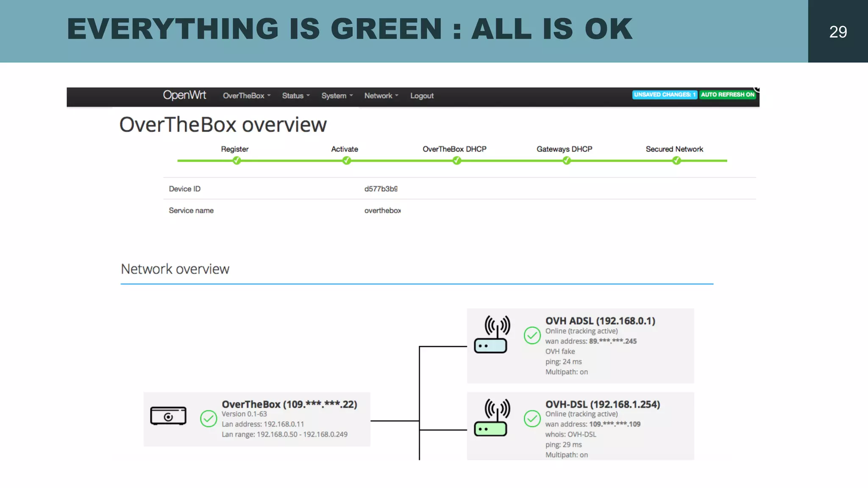Viewport: 868px width, 488px height.
Task: Click OVH ADSL wan address 89.***.***.245
Action: [x=591, y=341]
